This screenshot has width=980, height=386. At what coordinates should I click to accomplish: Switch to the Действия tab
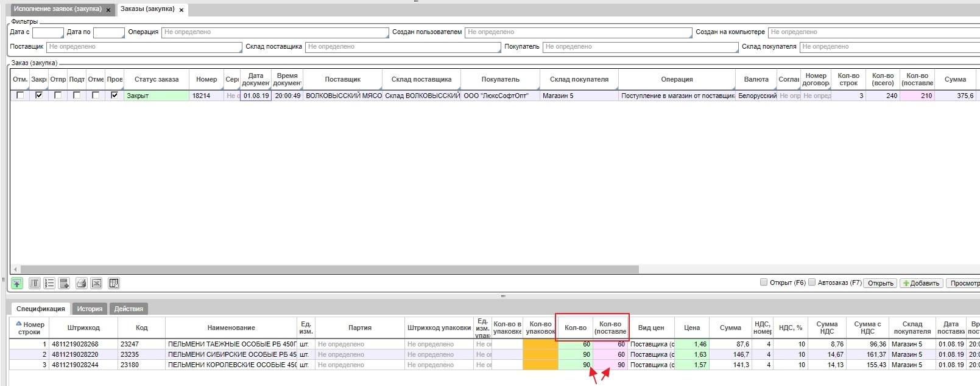129,309
